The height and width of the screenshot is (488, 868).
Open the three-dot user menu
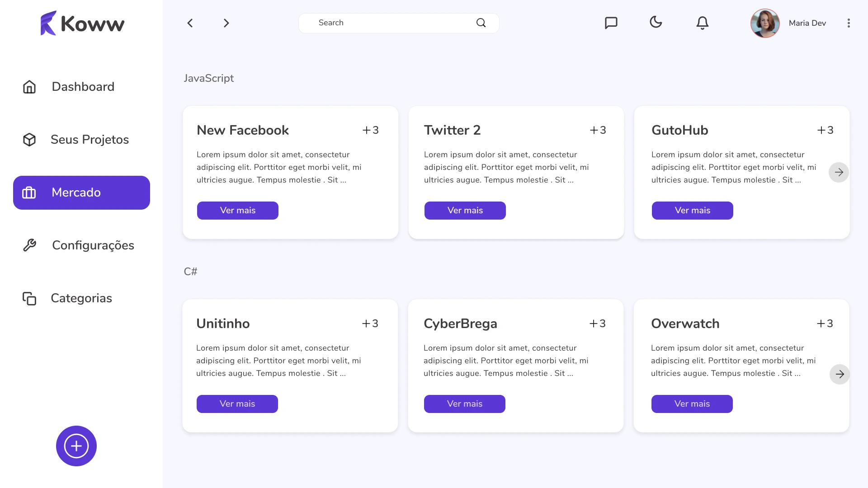849,23
